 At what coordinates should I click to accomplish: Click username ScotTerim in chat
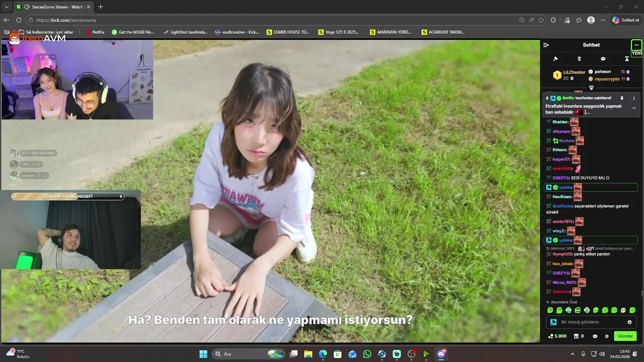562,206
